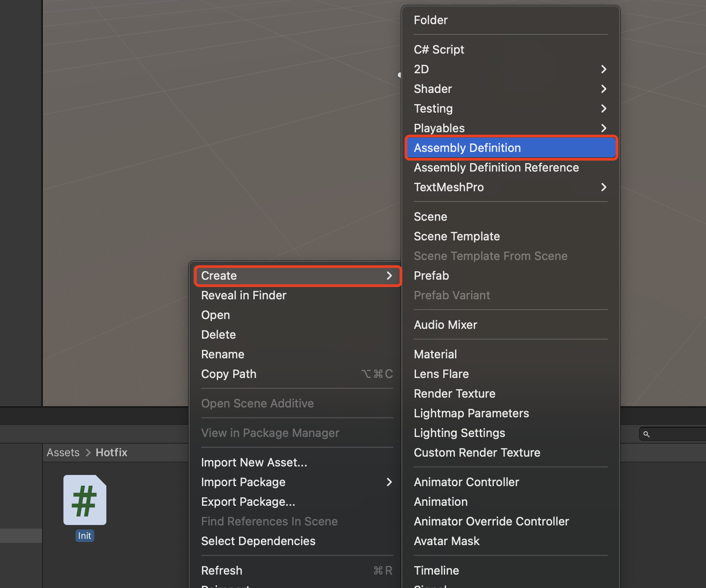This screenshot has height=588, width=706.
Task: Delete the selected asset
Action: pyautogui.click(x=297, y=335)
